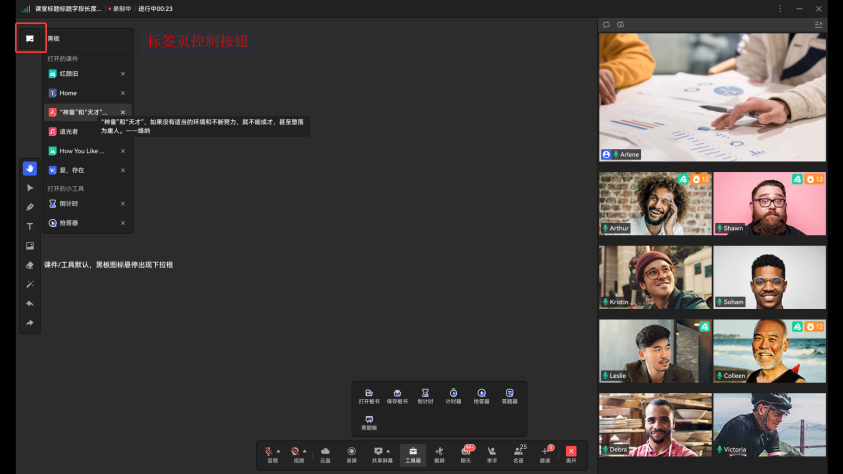Open 聊天 chat with 99+ badge
Viewport: 843px width, 474px height.
pyautogui.click(x=466, y=455)
